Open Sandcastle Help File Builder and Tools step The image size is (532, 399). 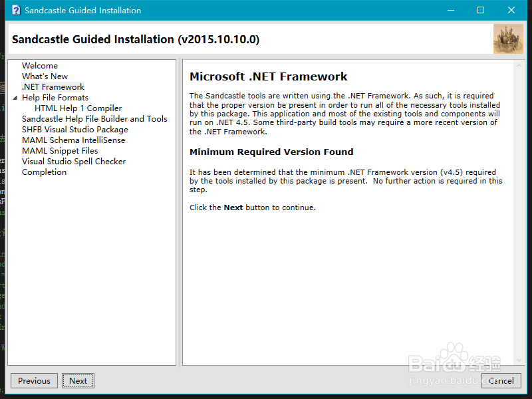[94, 119]
